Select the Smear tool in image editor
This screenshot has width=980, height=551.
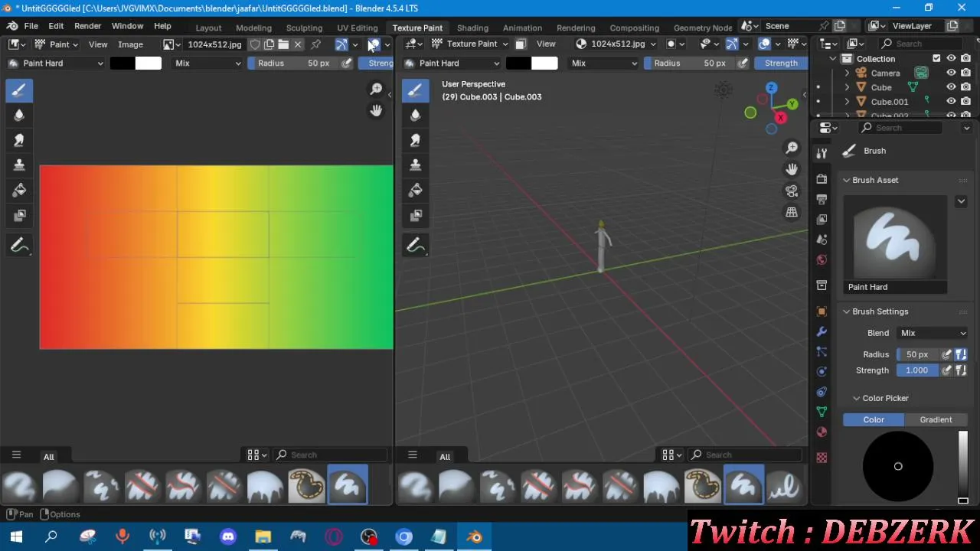pyautogui.click(x=19, y=141)
